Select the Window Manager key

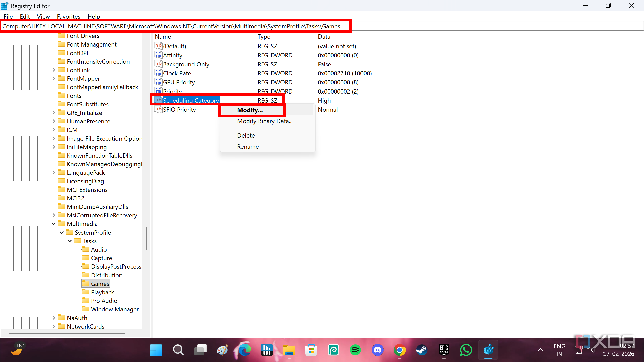115,309
